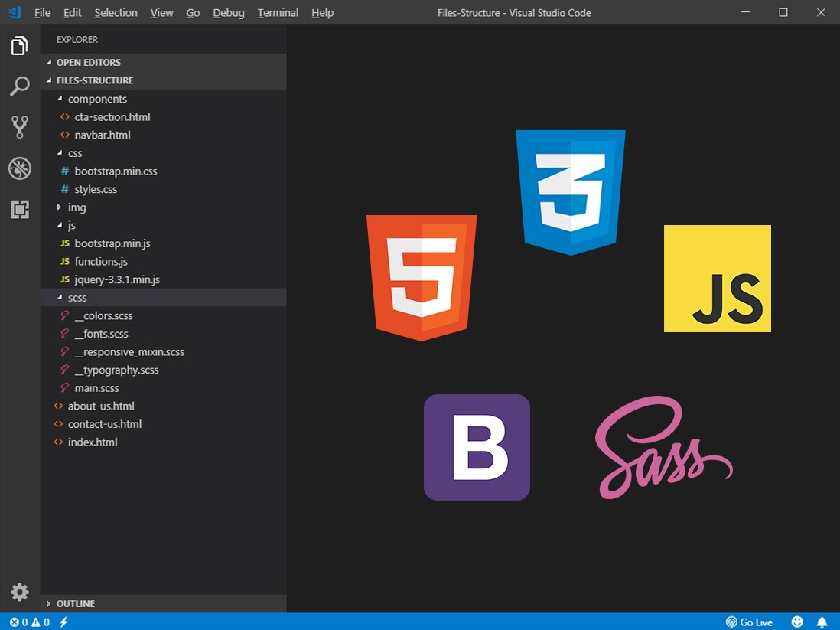Open the Search view

click(19, 87)
